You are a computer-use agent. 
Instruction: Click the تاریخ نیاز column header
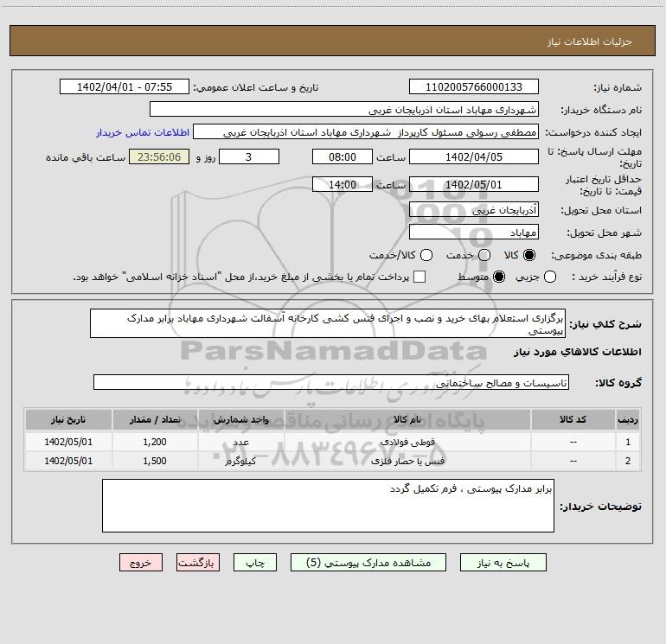pos(68,419)
